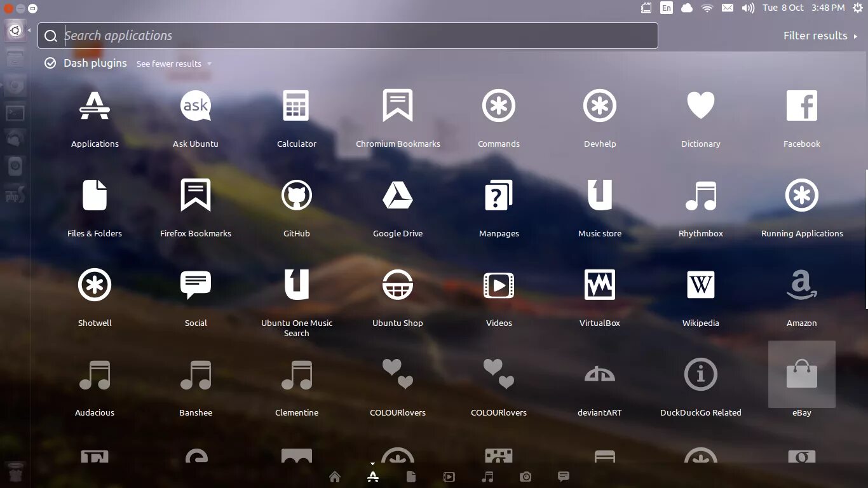Open the mail messaging indicator

728,8
